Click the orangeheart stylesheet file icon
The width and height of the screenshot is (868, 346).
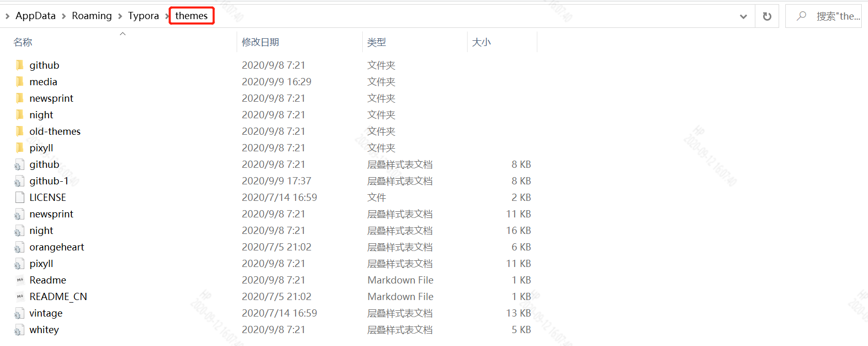coord(20,247)
